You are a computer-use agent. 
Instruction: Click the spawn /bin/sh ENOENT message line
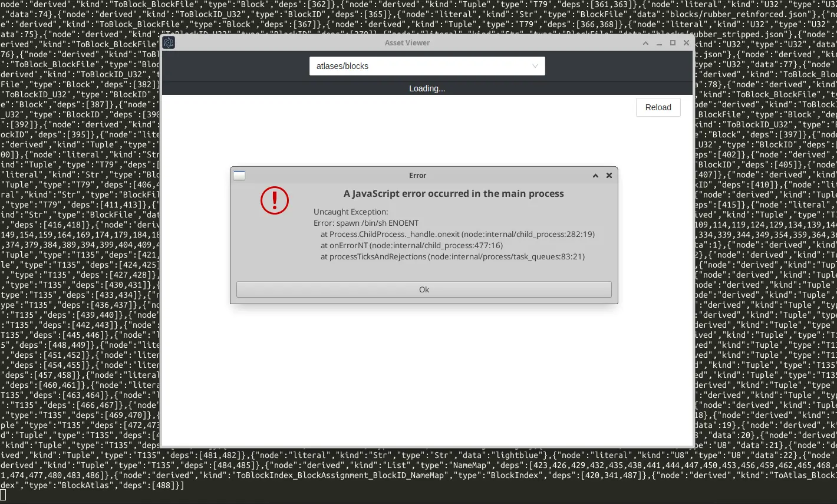(366, 223)
